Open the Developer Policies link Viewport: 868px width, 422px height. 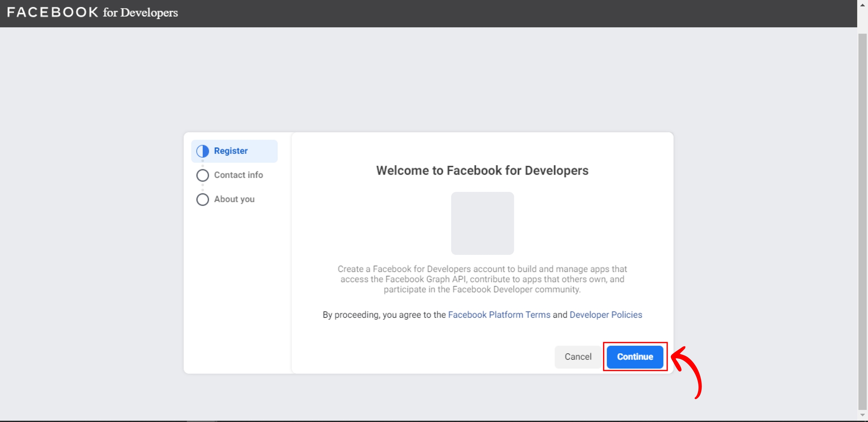tap(605, 315)
